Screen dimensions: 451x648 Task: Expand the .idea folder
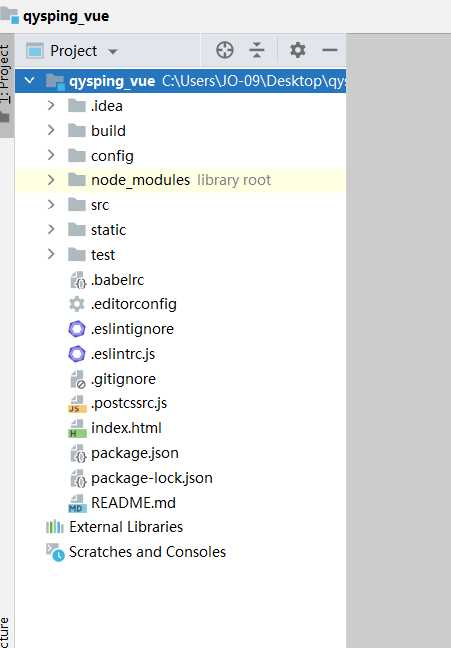[x=51, y=106]
